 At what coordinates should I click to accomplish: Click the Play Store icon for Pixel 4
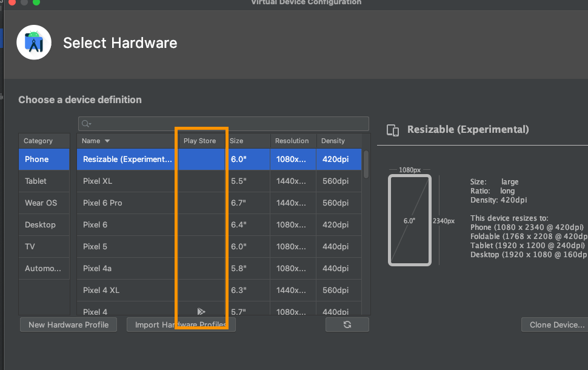coord(201,311)
